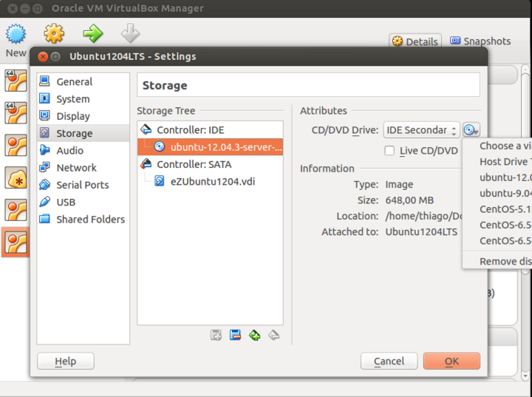The height and width of the screenshot is (397, 532).
Task: Confirm settings with the OK button
Action: (x=451, y=361)
